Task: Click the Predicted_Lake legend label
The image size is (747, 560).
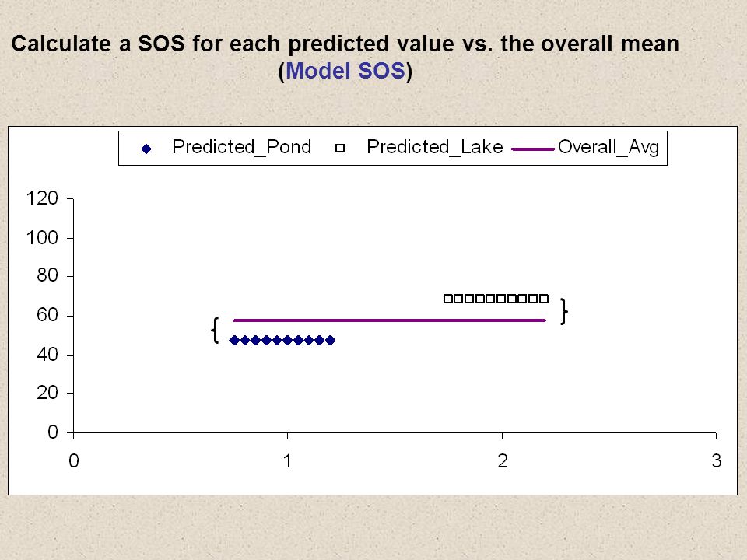Action: pos(434,147)
